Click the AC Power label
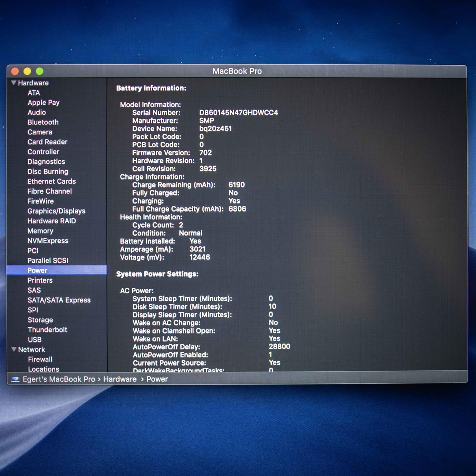This screenshot has width=476, height=476. pos(137,291)
